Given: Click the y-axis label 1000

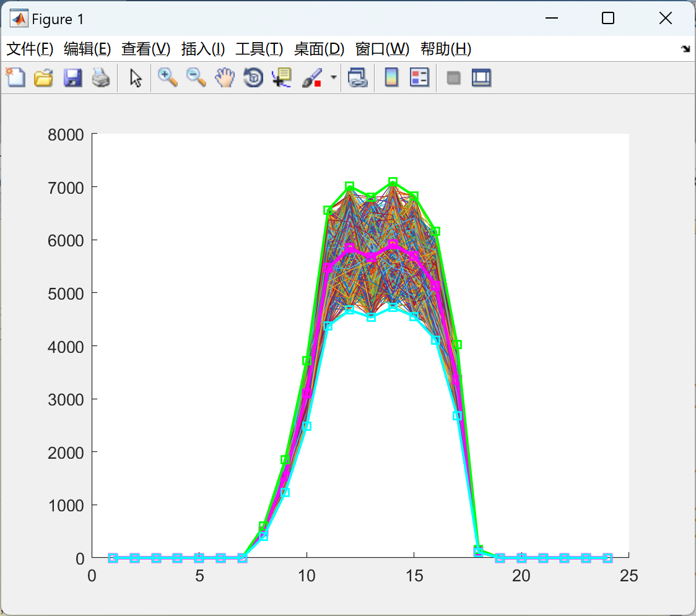Looking at the screenshot, I should pos(66,506).
